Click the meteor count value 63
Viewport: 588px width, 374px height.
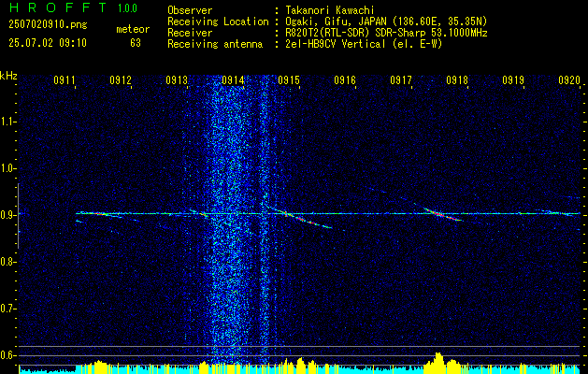tap(136, 43)
